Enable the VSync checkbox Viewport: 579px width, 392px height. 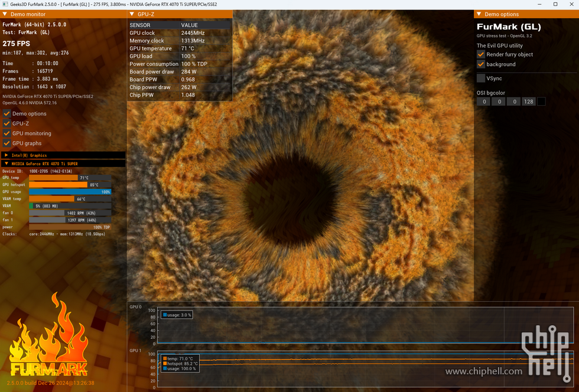pyautogui.click(x=481, y=79)
